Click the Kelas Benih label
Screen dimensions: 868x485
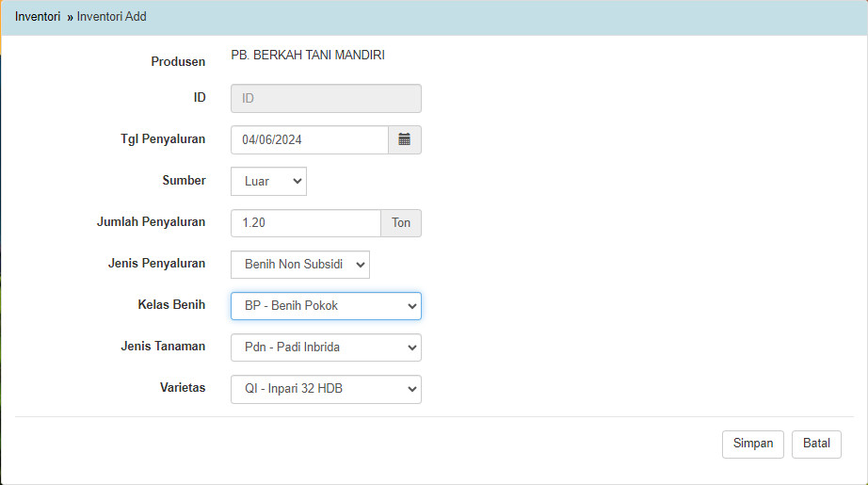pos(171,304)
